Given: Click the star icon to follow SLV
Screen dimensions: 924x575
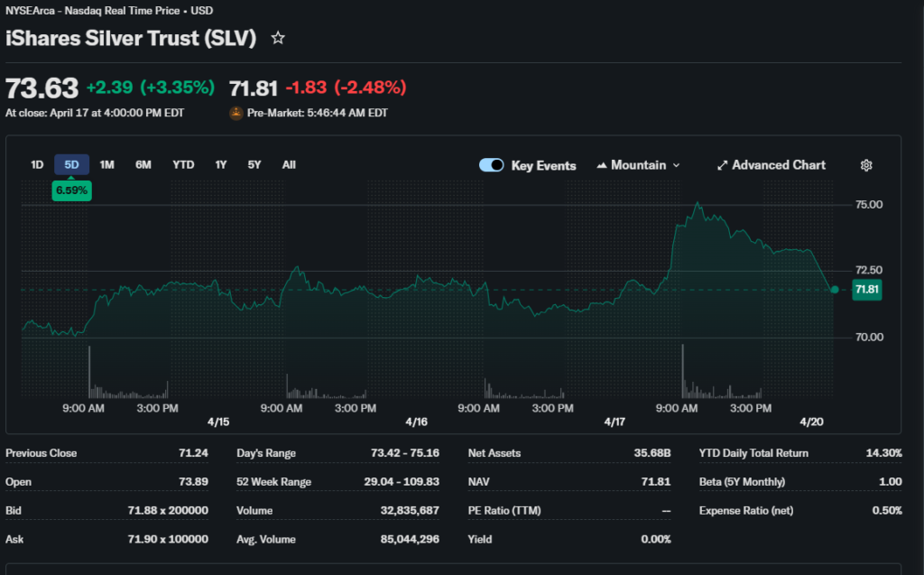Looking at the screenshot, I should pyautogui.click(x=279, y=38).
